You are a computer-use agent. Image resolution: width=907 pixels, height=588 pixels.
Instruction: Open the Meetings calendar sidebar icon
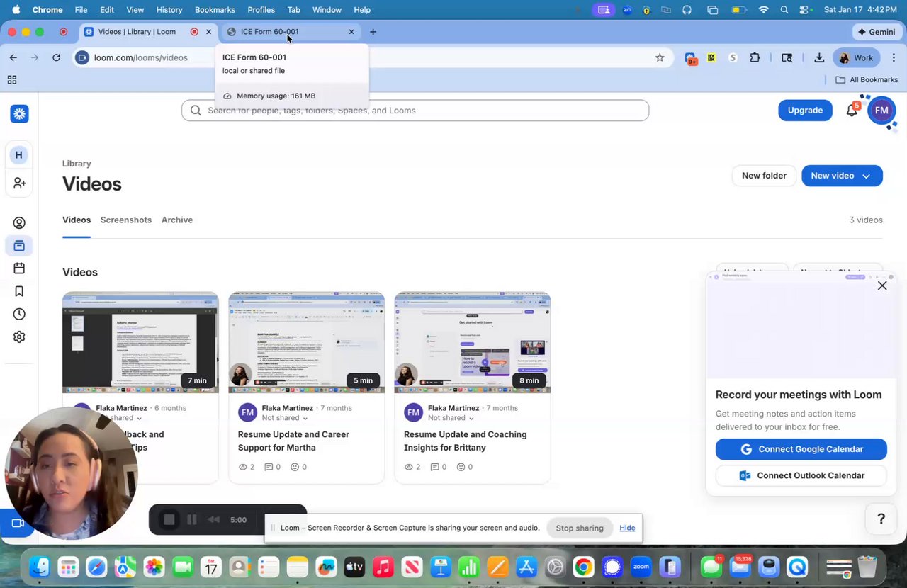(19, 268)
